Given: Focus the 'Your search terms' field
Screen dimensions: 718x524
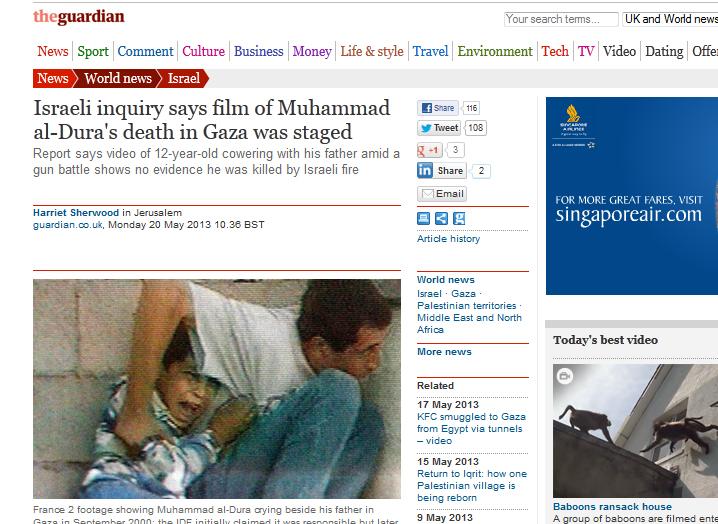Looking at the screenshot, I should tap(561, 19).
